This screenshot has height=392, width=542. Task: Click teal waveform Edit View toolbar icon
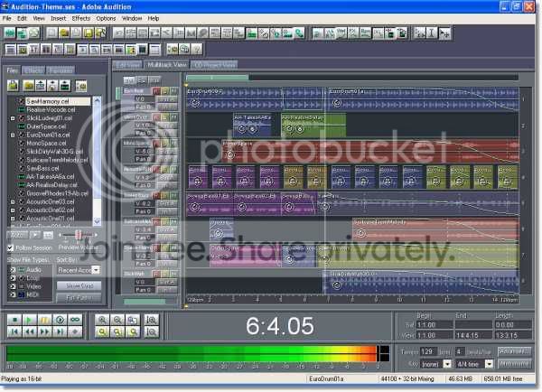[x=10, y=33]
